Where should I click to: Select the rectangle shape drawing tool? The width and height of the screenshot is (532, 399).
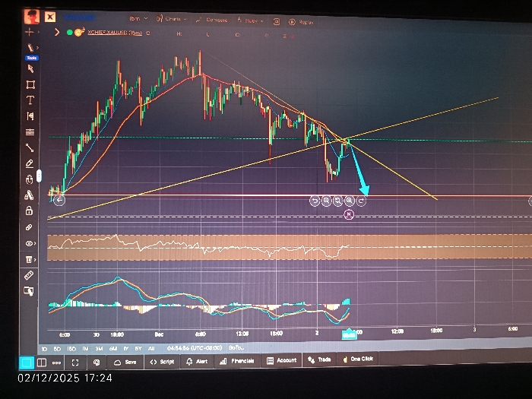click(x=30, y=84)
